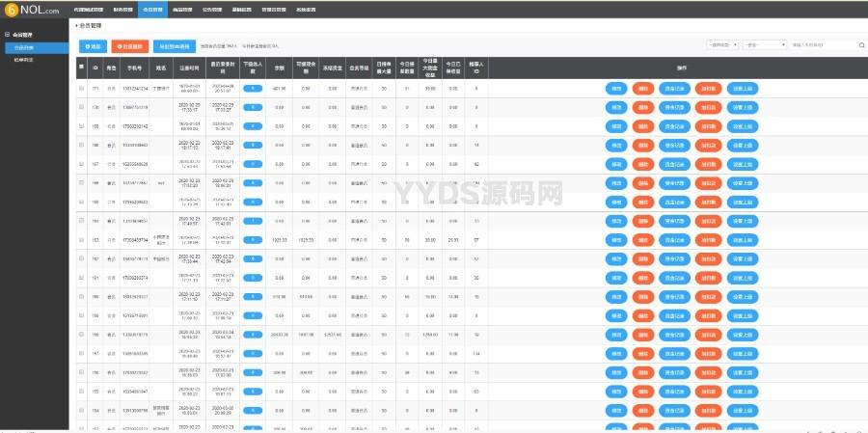Viewport: 868px width, 433px height.
Task: Check the checkbox for member ID 171
Action: click(x=81, y=89)
